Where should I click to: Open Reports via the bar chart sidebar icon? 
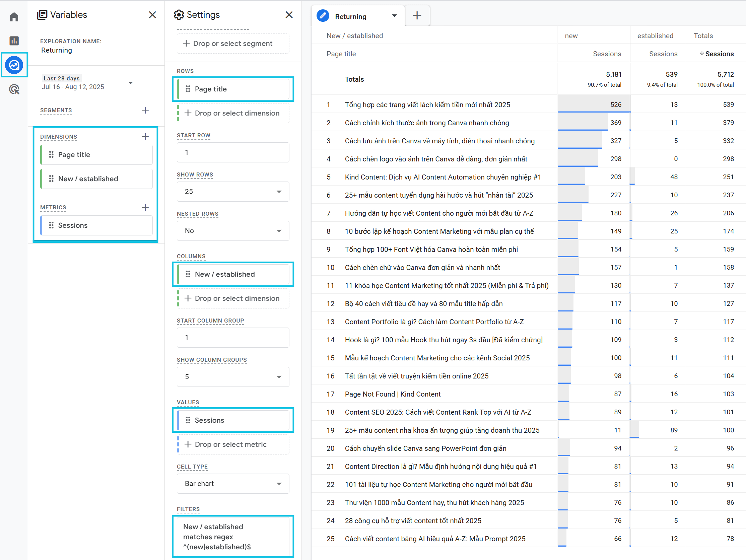pyautogui.click(x=14, y=41)
